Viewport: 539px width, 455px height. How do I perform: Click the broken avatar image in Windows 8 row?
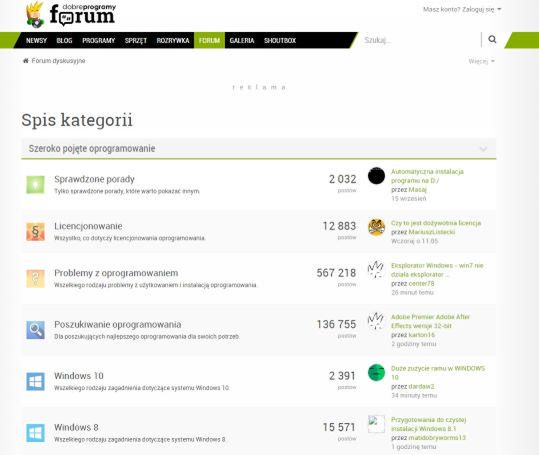click(x=376, y=424)
